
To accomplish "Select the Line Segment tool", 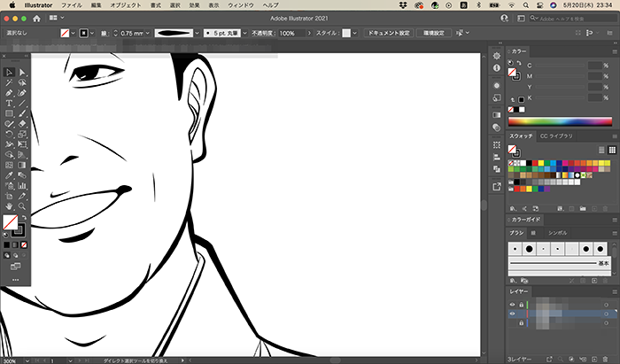I will point(22,103).
